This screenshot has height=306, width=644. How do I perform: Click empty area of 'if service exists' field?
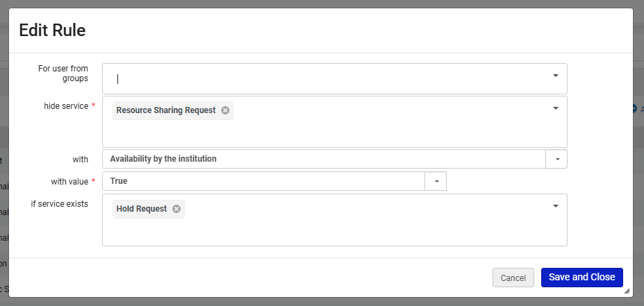pyautogui.click(x=333, y=230)
